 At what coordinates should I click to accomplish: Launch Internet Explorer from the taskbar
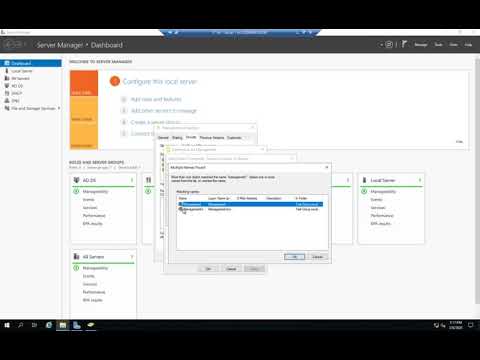[49, 325]
